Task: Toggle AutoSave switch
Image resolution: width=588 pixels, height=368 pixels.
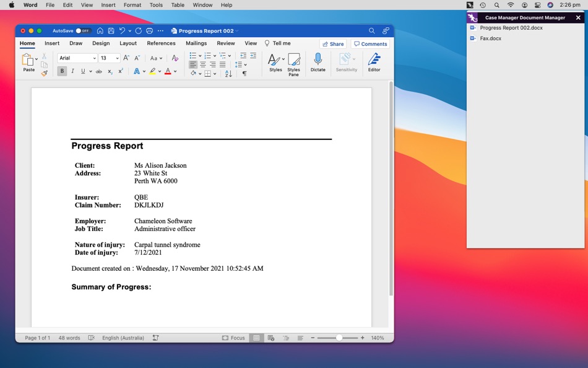Action: (x=84, y=31)
